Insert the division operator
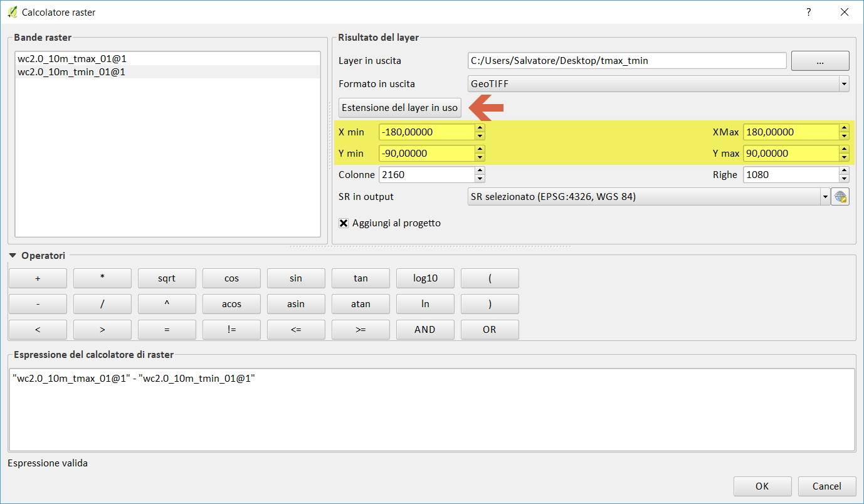The height and width of the screenshot is (504, 864). pyautogui.click(x=102, y=304)
